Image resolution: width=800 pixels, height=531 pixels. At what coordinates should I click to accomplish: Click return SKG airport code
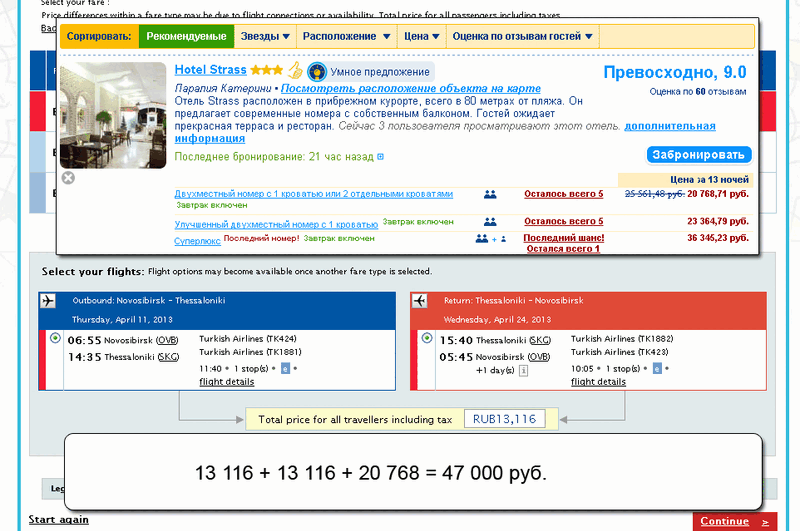540,340
